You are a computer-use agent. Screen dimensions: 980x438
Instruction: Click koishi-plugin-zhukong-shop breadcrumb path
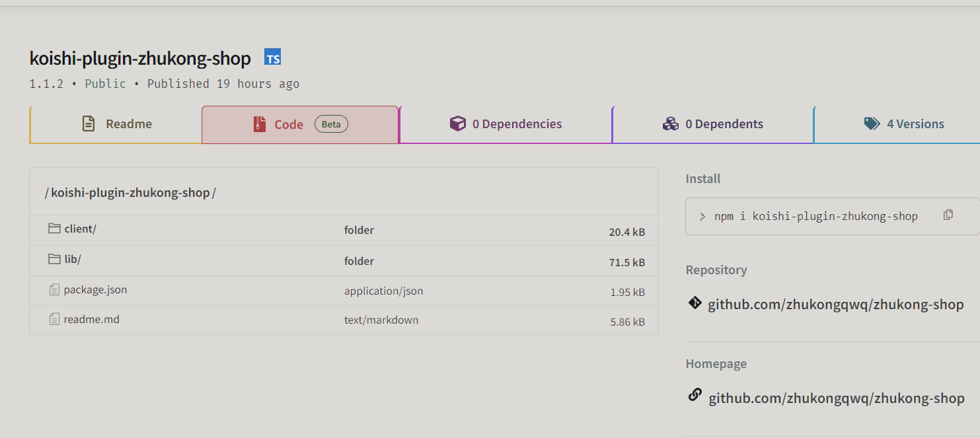coord(130,193)
